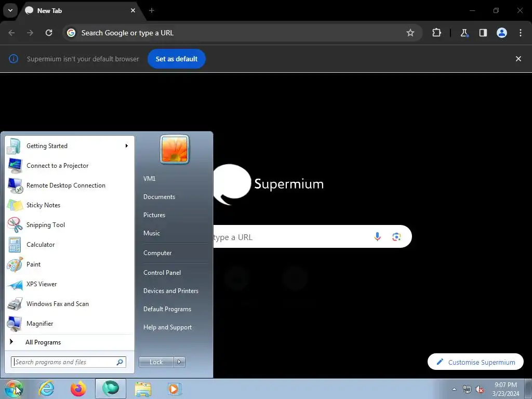
Task: Click the network tray icon
Action: tap(467, 389)
